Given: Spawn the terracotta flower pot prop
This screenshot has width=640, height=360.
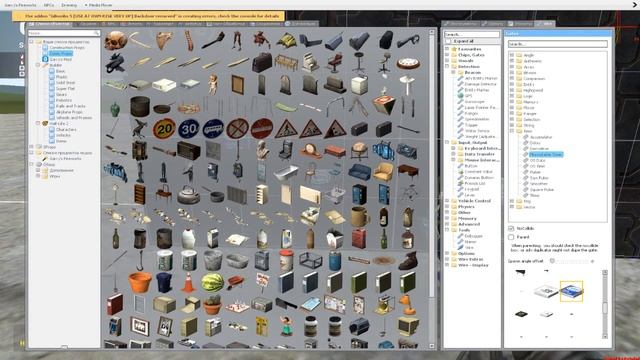Looking at the screenshot, I should 140,282.
